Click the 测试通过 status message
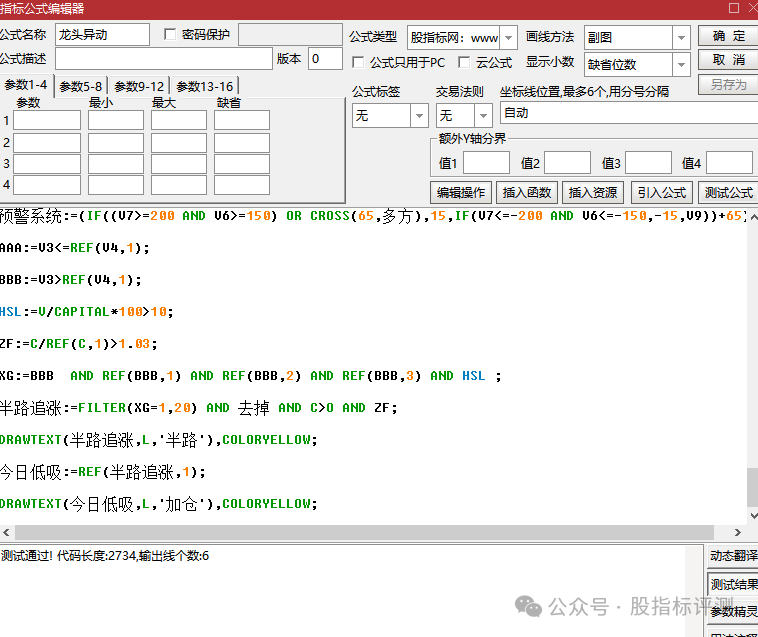Image resolution: width=758 pixels, height=637 pixels. (105, 556)
